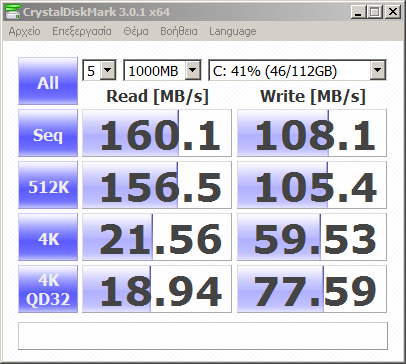The image size is (406, 364).
Task: Start the 512K benchmark test
Action: click(x=48, y=185)
